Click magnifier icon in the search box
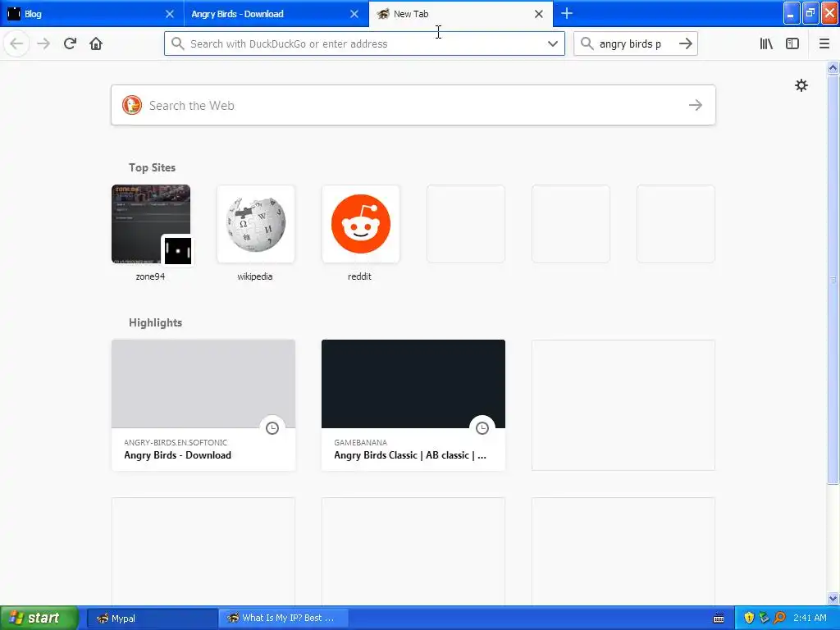Image resolution: width=840 pixels, height=630 pixels. [x=587, y=43]
